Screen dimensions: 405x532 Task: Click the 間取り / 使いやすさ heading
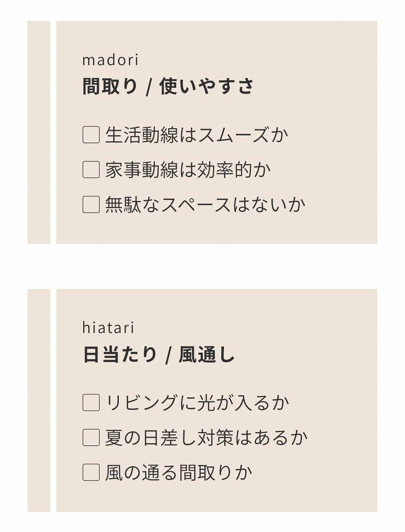click(x=168, y=87)
